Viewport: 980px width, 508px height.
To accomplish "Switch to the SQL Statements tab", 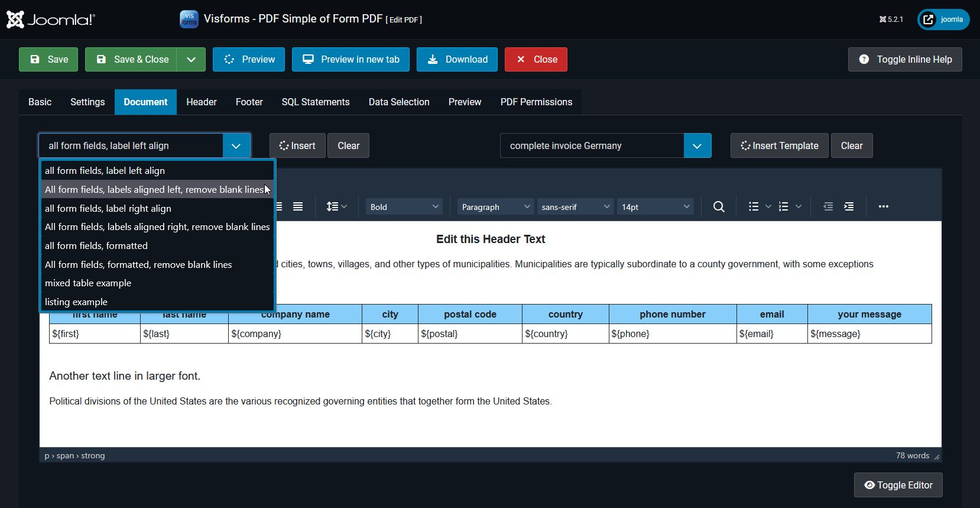I will (x=316, y=102).
